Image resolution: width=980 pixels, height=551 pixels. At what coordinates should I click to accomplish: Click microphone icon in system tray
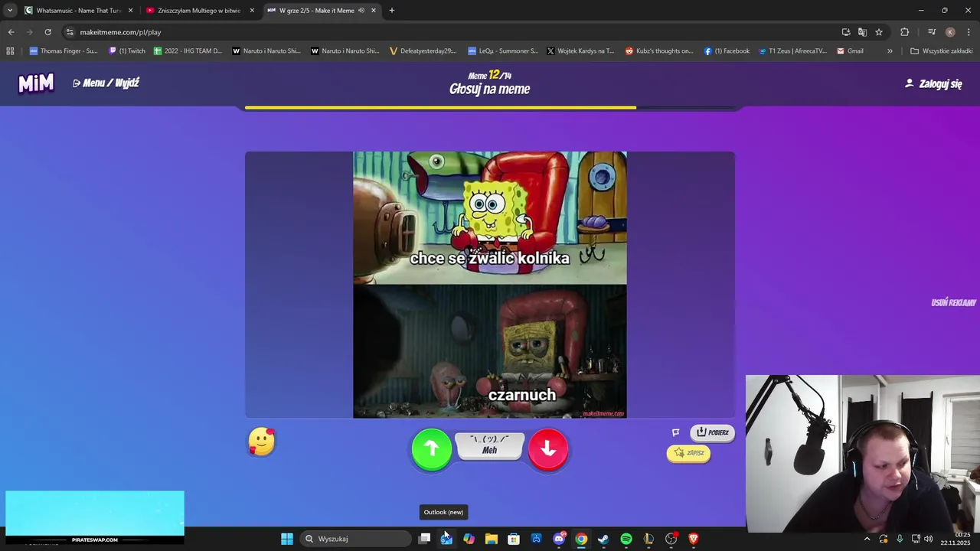coord(900,539)
